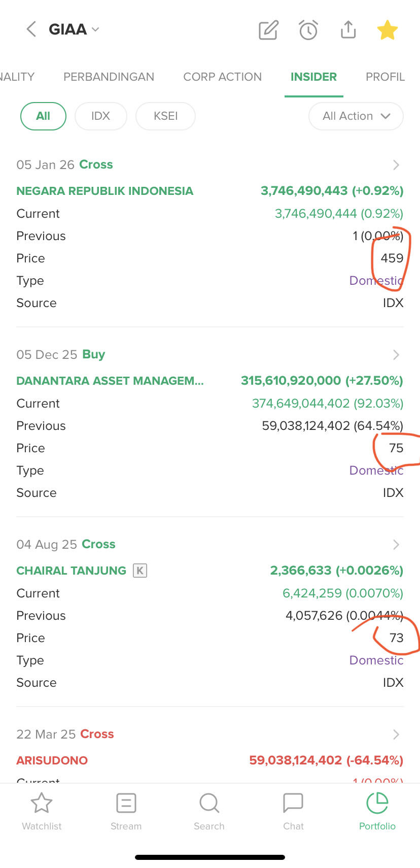Screen dimensions: 420x868
Task: Toggle the yellow favorite star
Action: (x=387, y=30)
